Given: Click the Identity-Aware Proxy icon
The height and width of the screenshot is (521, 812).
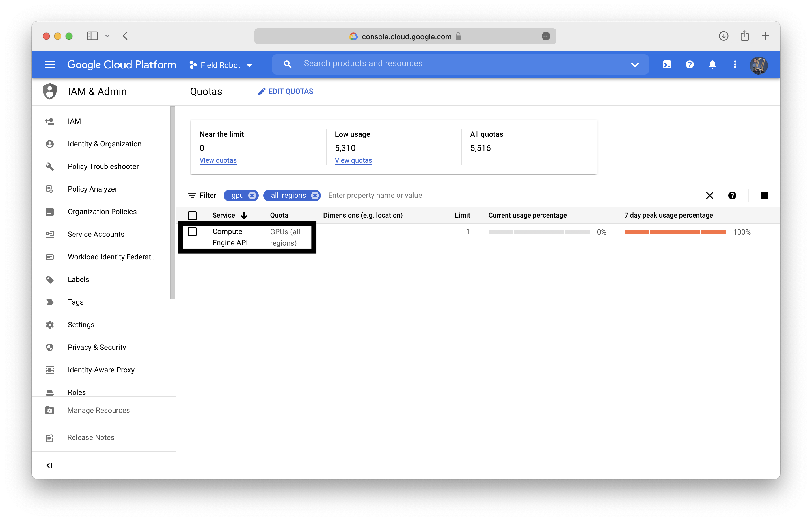Looking at the screenshot, I should pyautogui.click(x=50, y=370).
